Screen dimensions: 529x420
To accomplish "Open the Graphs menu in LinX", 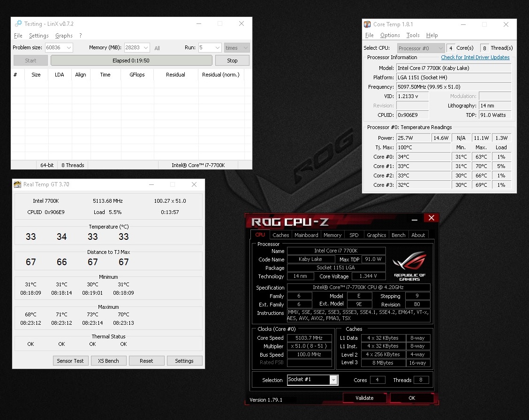I will pos(64,36).
